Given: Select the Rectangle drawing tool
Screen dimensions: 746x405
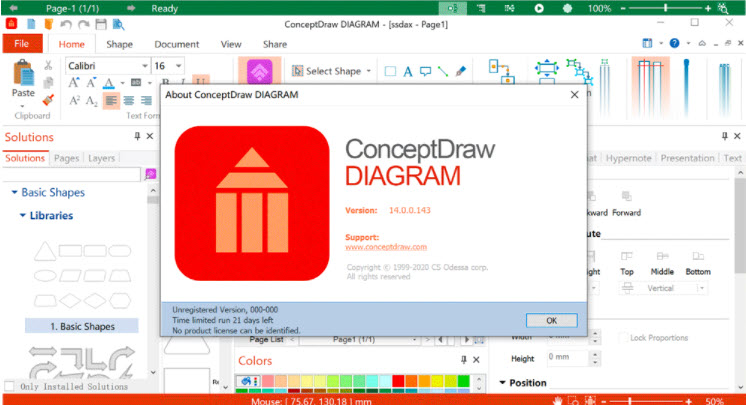Looking at the screenshot, I should [x=390, y=71].
